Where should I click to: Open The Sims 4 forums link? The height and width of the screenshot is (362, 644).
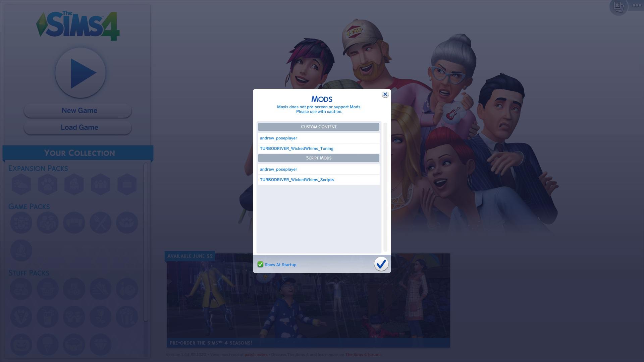363,355
